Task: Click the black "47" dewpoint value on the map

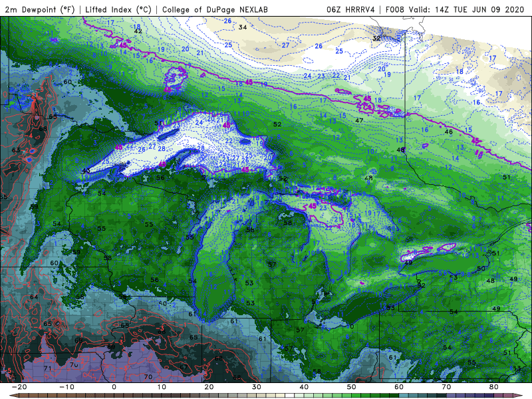Action: click(x=359, y=120)
